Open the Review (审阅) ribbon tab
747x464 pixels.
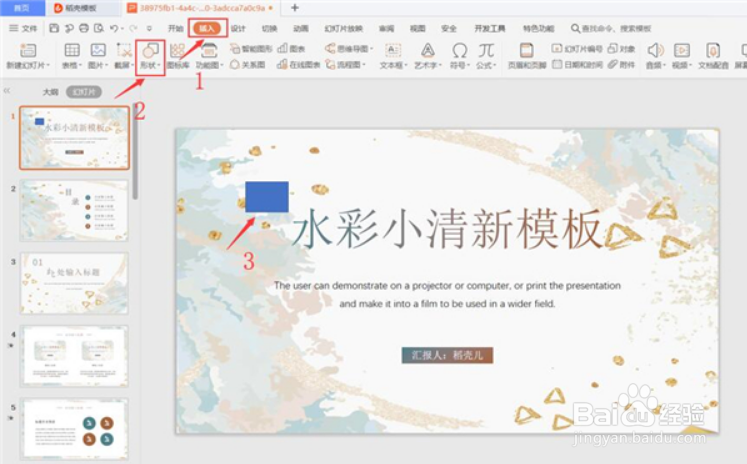click(386, 29)
